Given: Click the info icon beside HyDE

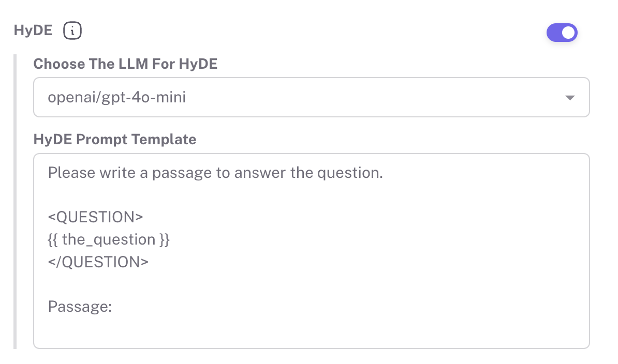Looking at the screenshot, I should 72,31.
